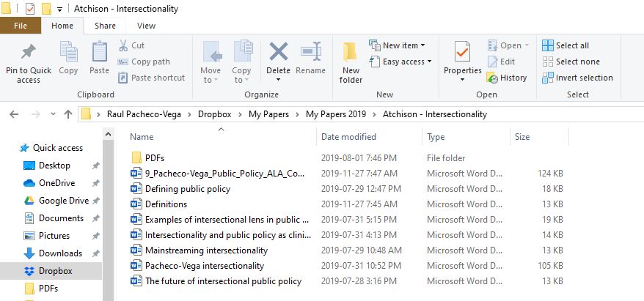
Task: Open the Easy access dropdown
Action: click(400, 62)
